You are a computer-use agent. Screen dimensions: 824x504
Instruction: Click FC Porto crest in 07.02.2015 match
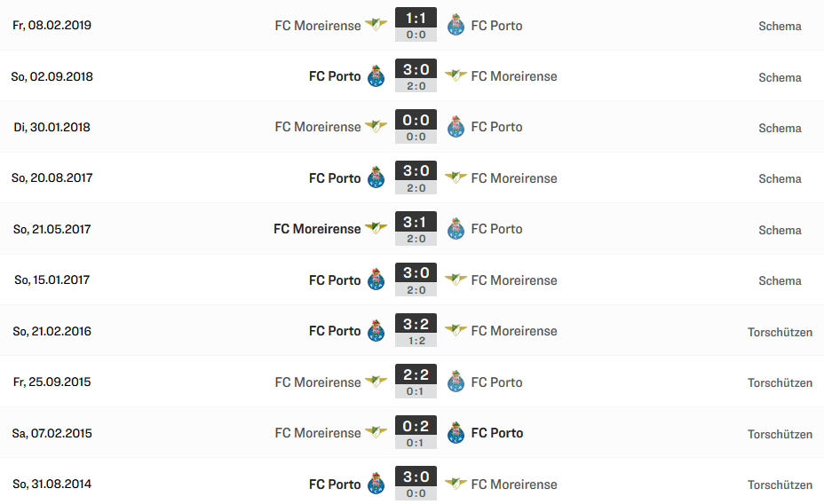[456, 433]
